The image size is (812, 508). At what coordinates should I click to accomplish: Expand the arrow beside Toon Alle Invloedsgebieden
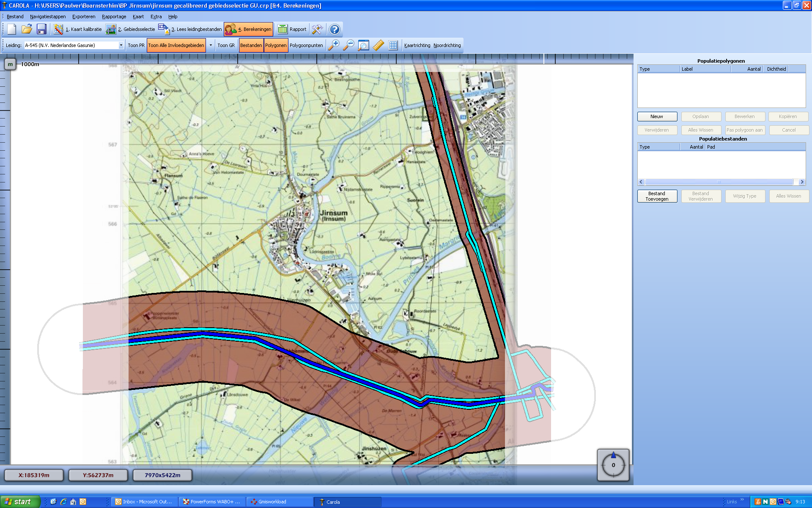(x=211, y=45)
